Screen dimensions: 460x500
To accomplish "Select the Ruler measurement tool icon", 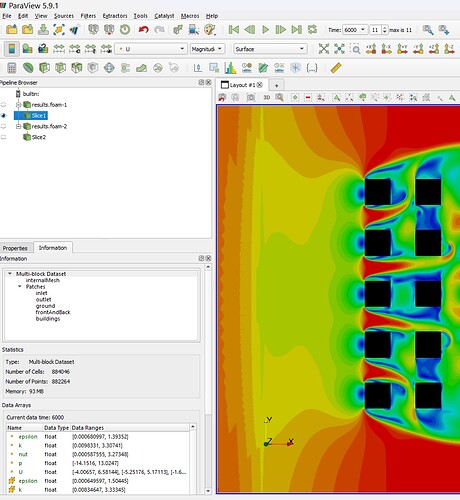I will [336, 68].
